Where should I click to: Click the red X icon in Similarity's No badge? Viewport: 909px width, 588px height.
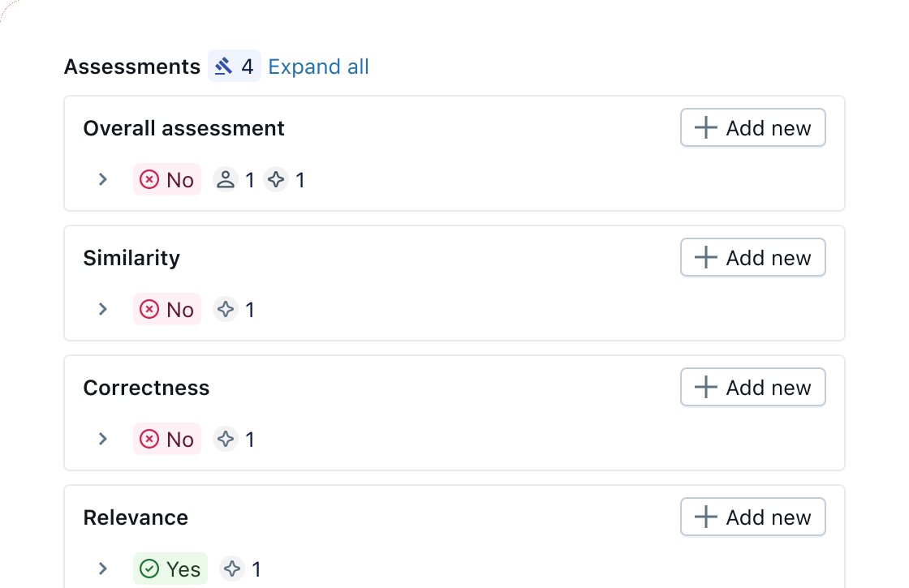point(149,309)
